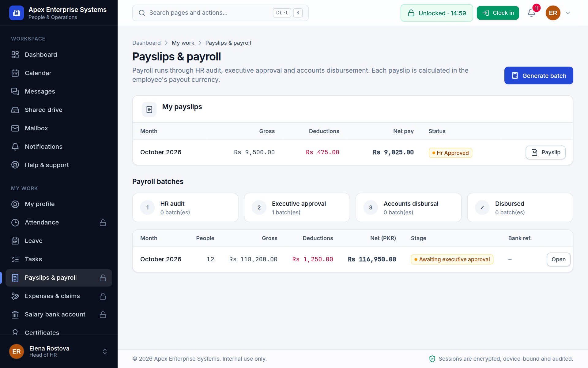Image resolution: width=588 pixels, height=368 pixels.
Task: Open Calendar in the sidebar
Action: [x=59, y=73]
